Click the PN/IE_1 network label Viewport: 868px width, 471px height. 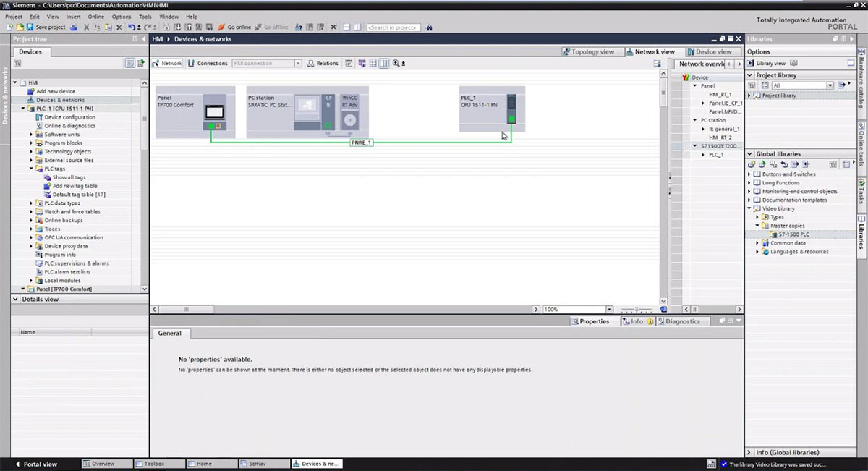(x=361, y=143)
